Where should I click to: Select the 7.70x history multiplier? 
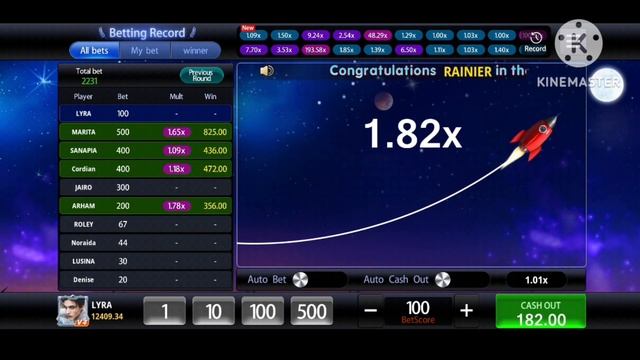[x=253, y=50]
